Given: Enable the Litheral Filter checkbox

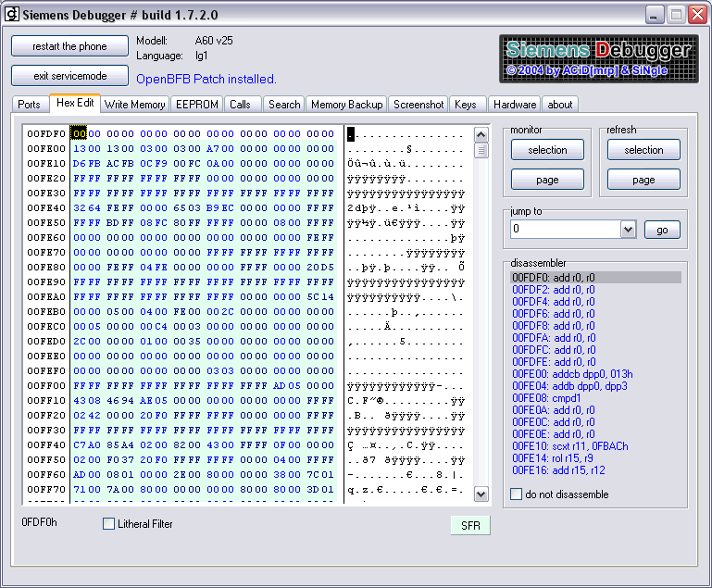Looking at the screenshot, I should tap(108, 524).
